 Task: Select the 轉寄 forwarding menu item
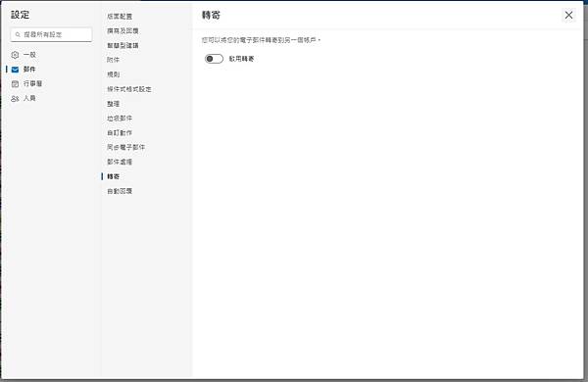pos(113,176)
